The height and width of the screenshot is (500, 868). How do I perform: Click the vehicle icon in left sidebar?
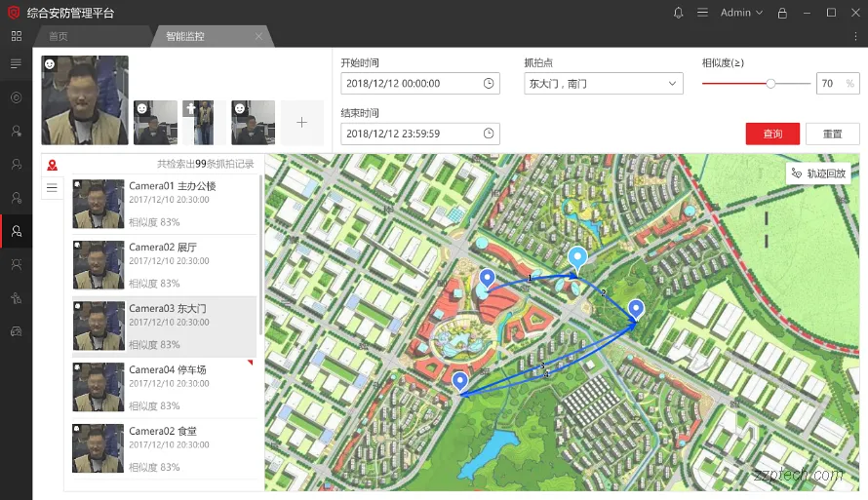pyautogui.click(x=16, y=331)
